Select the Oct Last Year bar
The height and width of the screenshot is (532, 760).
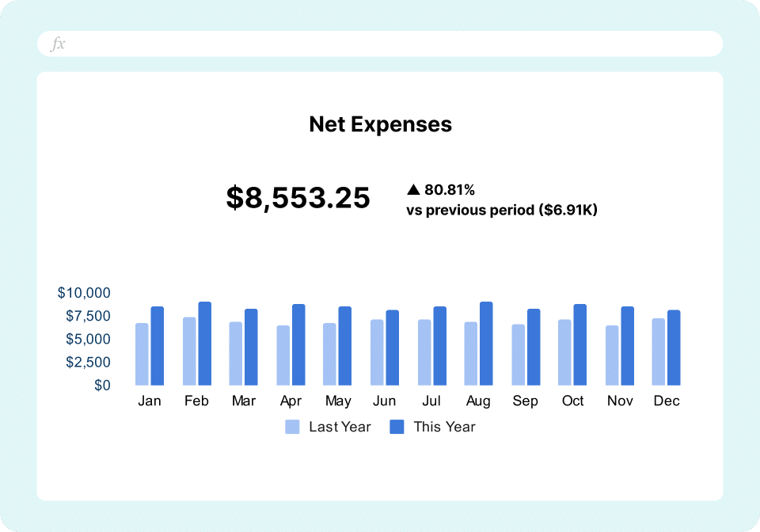[x=564, y=352]
